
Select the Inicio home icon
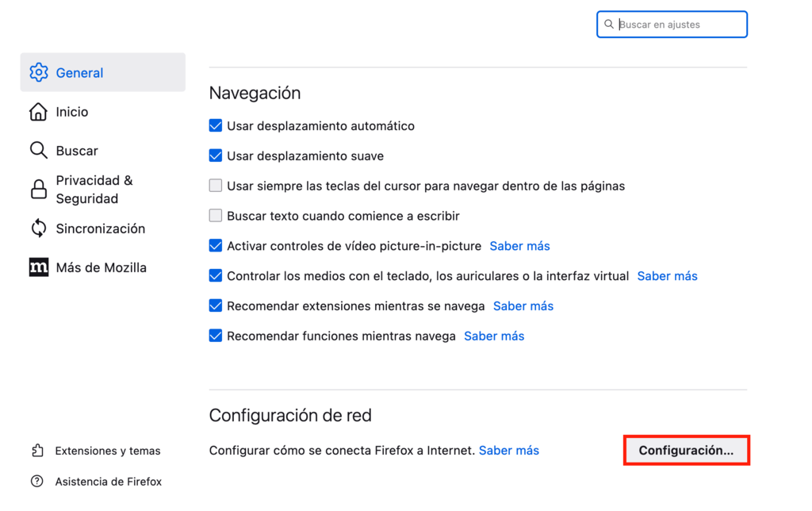37,112
